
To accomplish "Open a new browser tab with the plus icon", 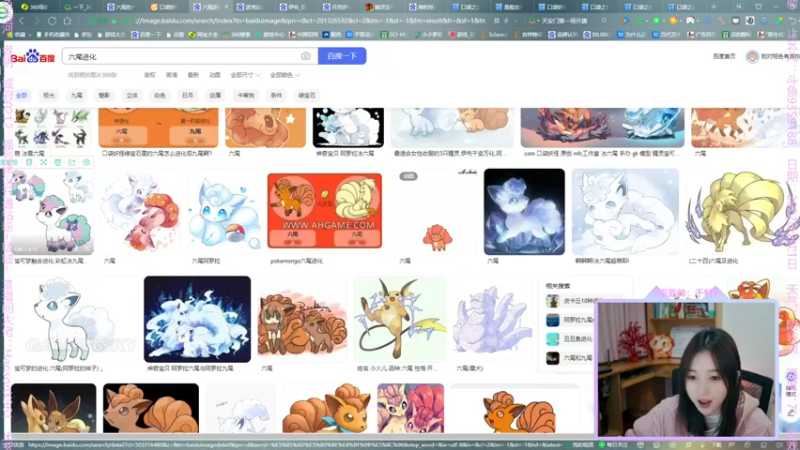I will pyautogui.click(x=713, y=7).
